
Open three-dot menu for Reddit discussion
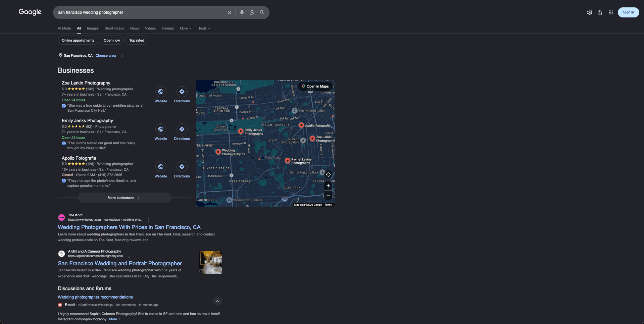pos(165,305)
